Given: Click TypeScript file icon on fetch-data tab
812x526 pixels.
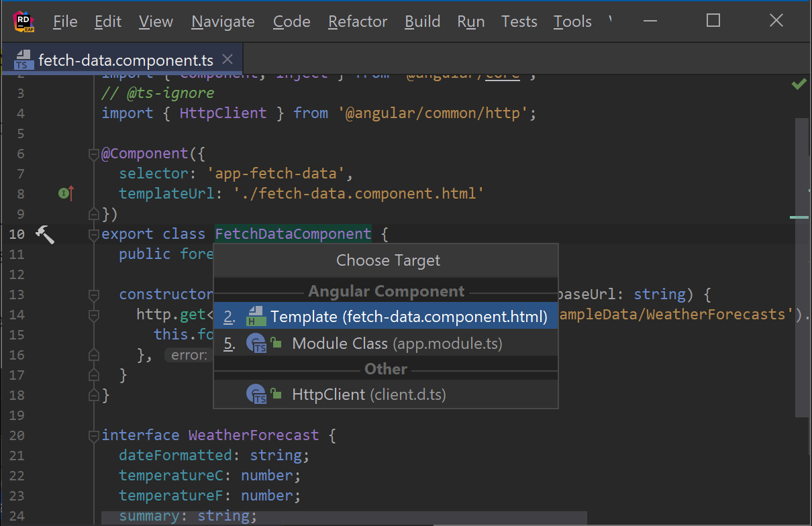Looking at the screenshot, I should click(x=23, y=60).
